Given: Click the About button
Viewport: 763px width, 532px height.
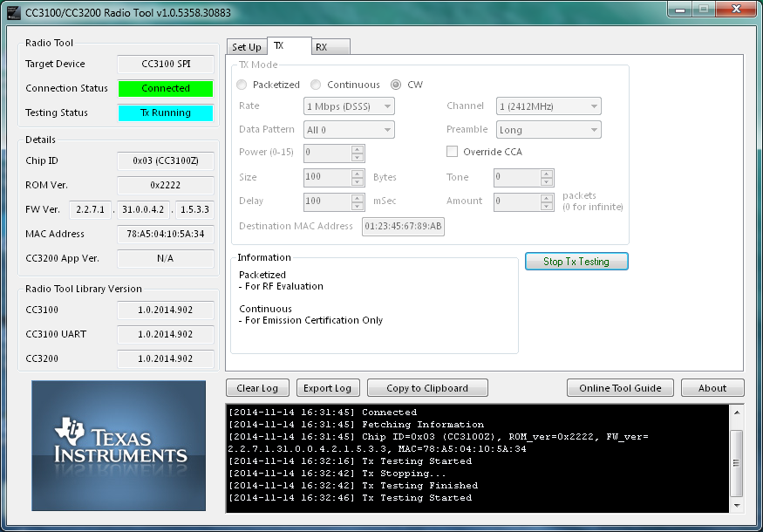Looking at the screenshot, I should pos(712,388).
